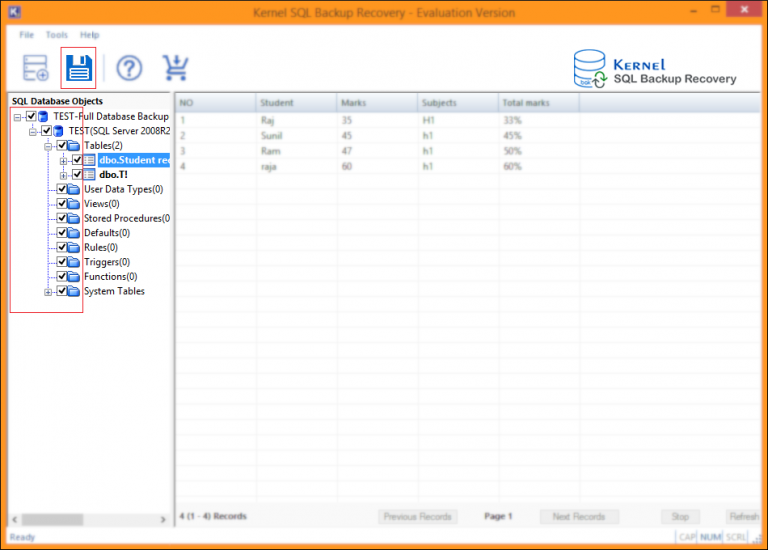
Task: Select the Functions(0) tree label
Action: pyautogui.click(x=111, y=277)
